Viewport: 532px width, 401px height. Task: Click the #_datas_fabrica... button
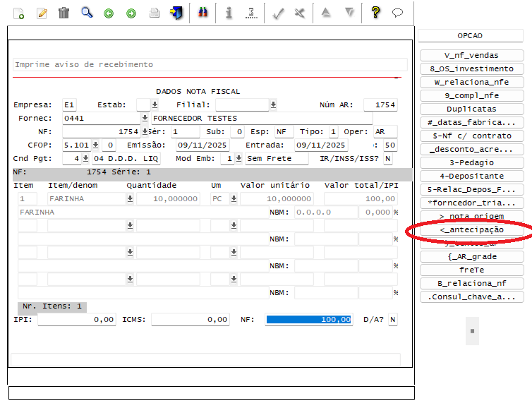pyautogui.click(x=471, y=122)
